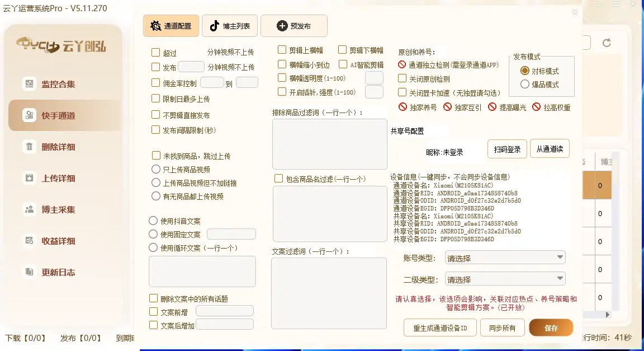The image size is (644, 351).
Task: Click the 快手通道 sidebar icon
Action: click(x=29, y=115)
